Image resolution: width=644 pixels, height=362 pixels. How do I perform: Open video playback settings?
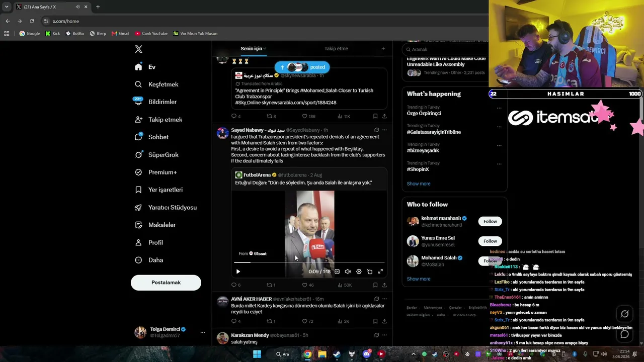pos(359,271)
